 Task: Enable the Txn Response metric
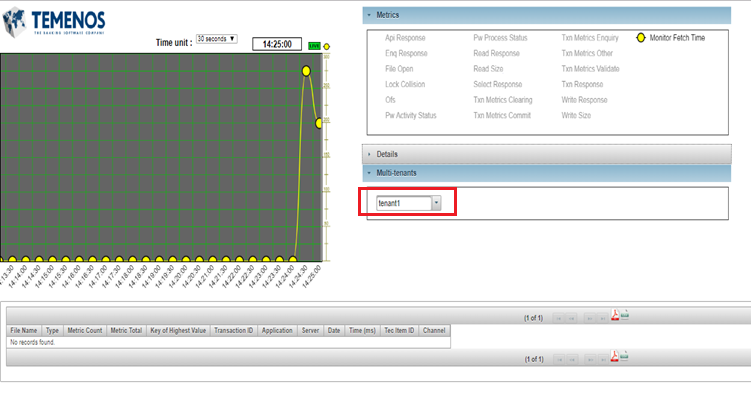point(582,84)
